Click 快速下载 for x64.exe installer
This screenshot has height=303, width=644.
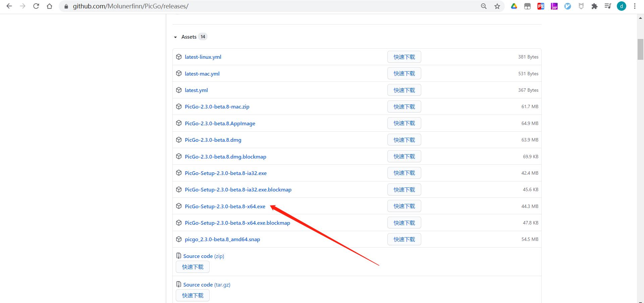click(x=404, y=206)
